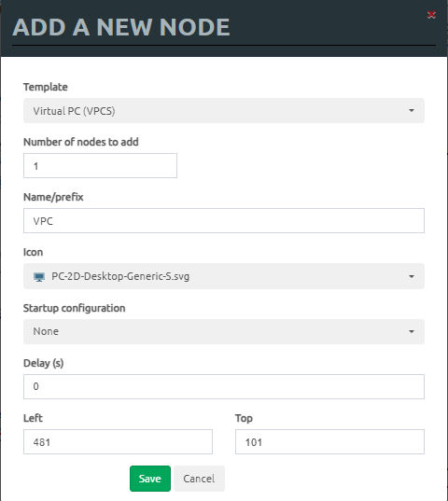Click the Number of nodes to add label
This screenshot has height=501, width=448.
click(81, 142)
